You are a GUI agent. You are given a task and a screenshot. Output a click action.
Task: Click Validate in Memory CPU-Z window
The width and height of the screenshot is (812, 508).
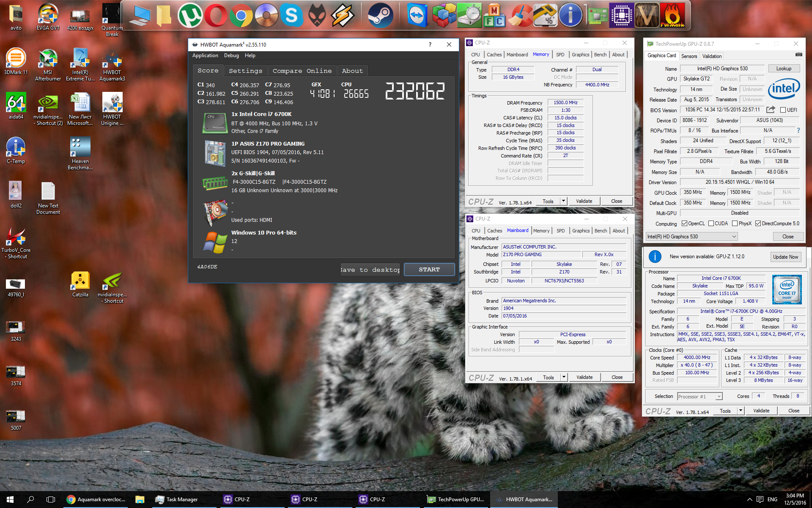pos(584,201)
